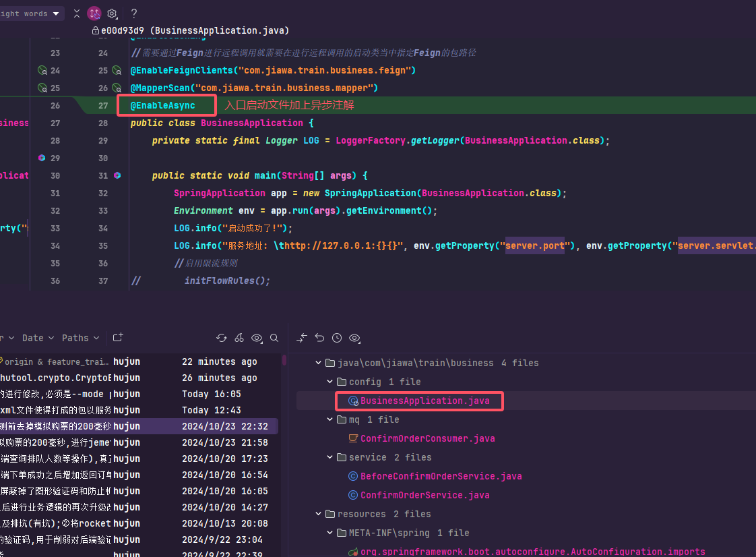Click the gutter icon right of line 25
The width and height of the screenshot is (756, 557).
click(117, 71)
